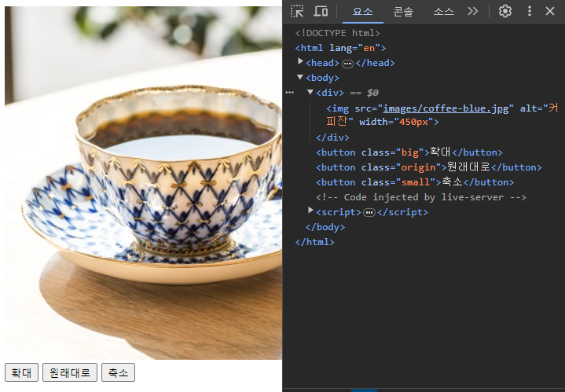Viewport: 565px width, 392px height.
Task: Switch to the 요소 tab
Action: click(x=363, y=12)
